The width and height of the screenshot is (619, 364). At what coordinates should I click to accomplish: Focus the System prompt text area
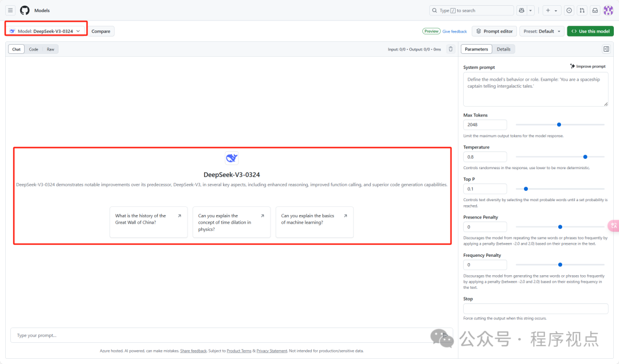click(x=535, y=89)
